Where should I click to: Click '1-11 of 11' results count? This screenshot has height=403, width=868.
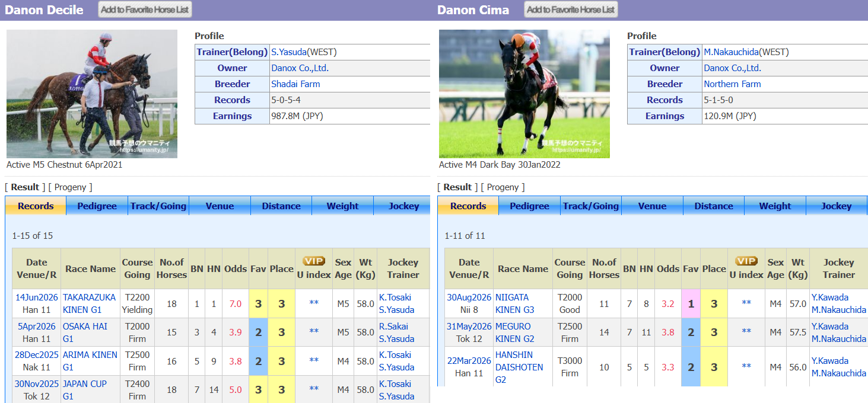(465, 236)
